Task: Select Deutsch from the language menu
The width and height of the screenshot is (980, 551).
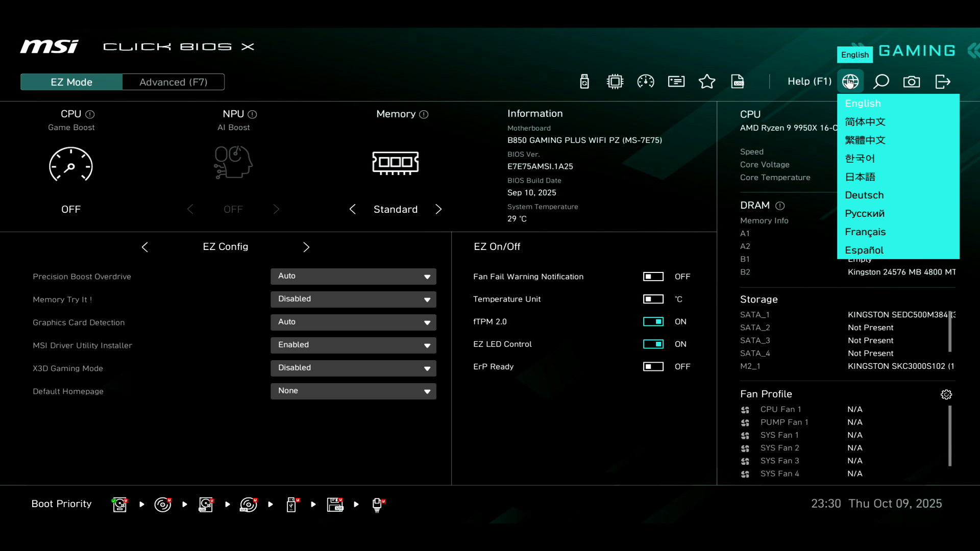Action: point(864,195)
